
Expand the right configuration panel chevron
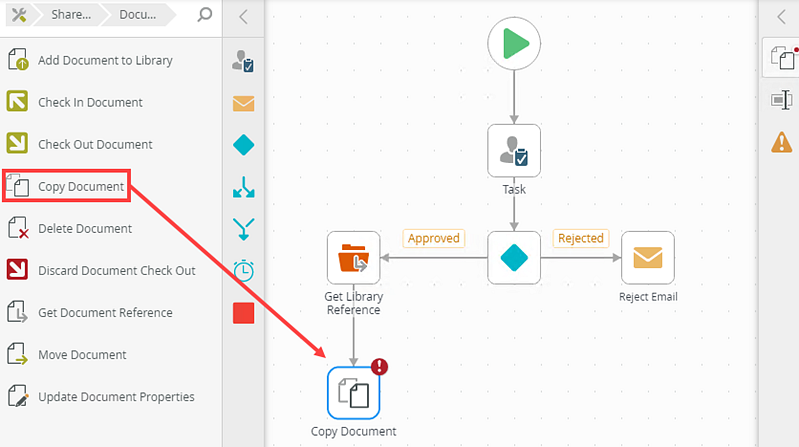point(781,17)
